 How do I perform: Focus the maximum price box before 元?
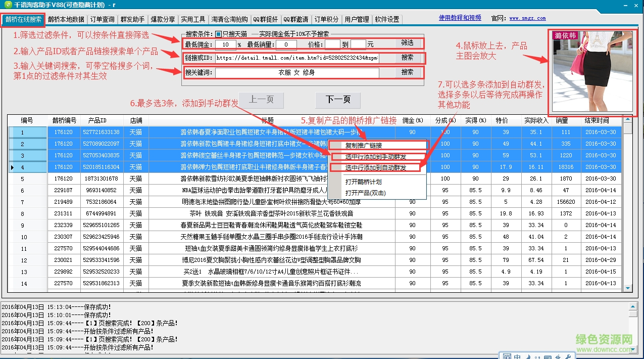click(358, 44)
